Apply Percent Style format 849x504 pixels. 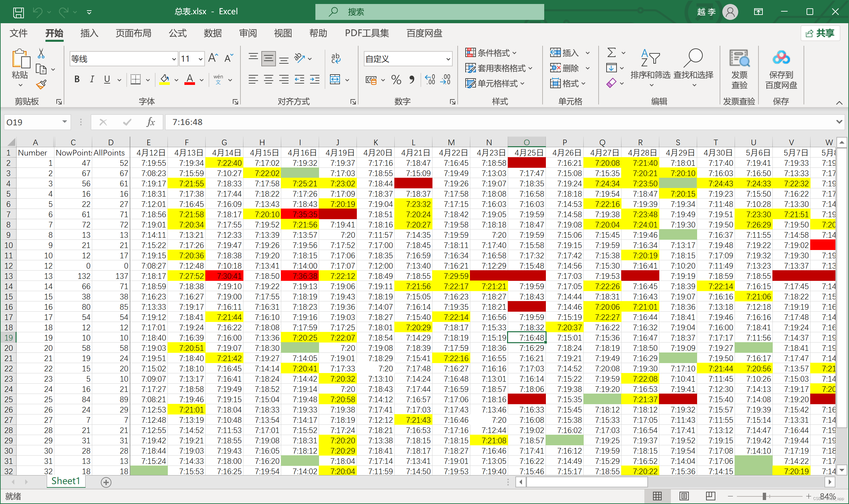tap(396, 80)
